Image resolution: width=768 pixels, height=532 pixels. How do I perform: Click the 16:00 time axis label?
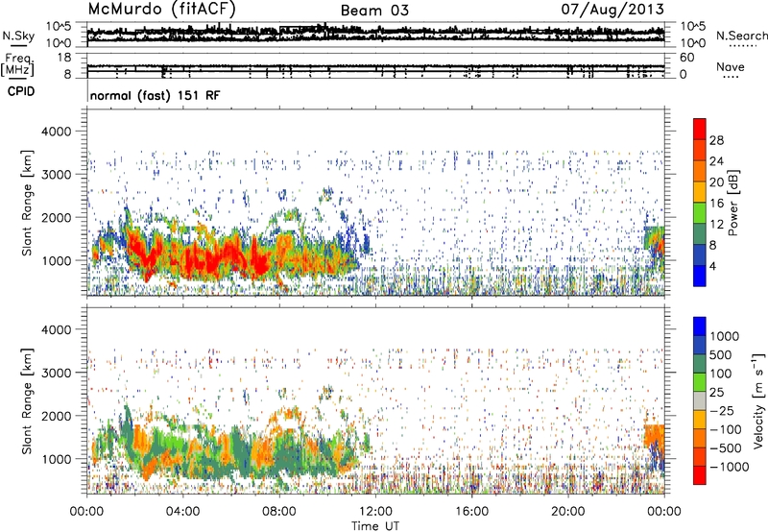471,512
